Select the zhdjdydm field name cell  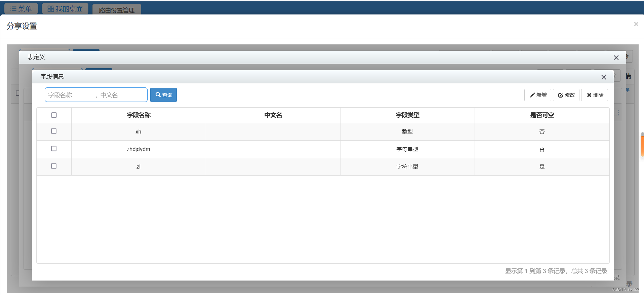(138, 149)
